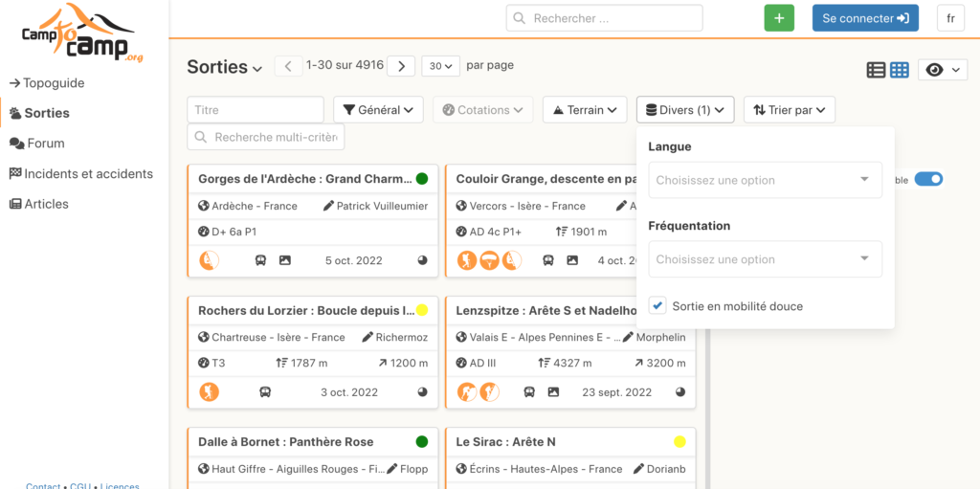Focus the Titre filter input

pyautogui.click(x=256, y=109)
